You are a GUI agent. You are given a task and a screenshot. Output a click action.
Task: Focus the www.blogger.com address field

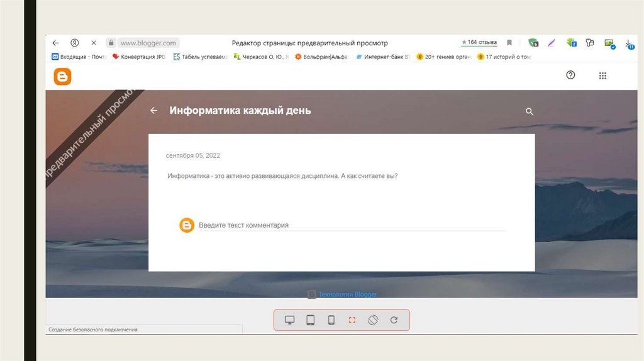tap(148, 43)
